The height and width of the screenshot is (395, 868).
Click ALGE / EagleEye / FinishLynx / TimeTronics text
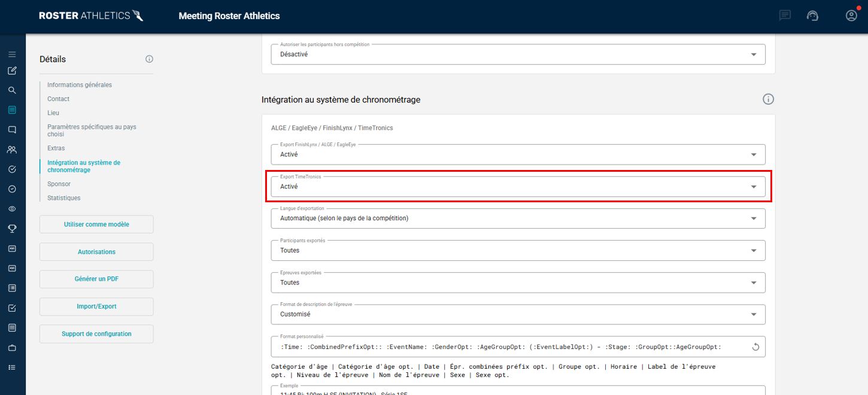click(332, 128)
